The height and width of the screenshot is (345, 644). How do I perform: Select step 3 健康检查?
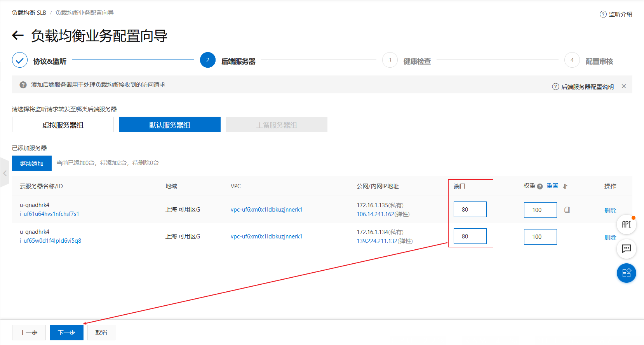(x=407, y=61)
